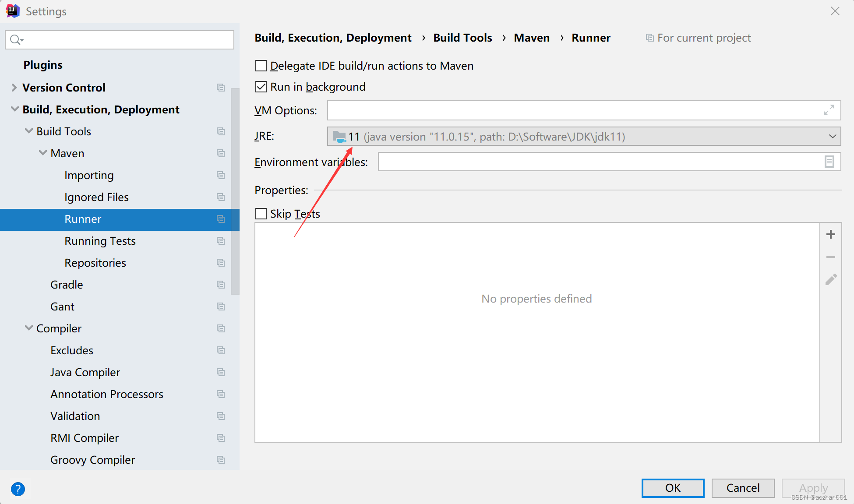
Task: Click the search magnifier icon in settings
Action: (x=17, y=40)
